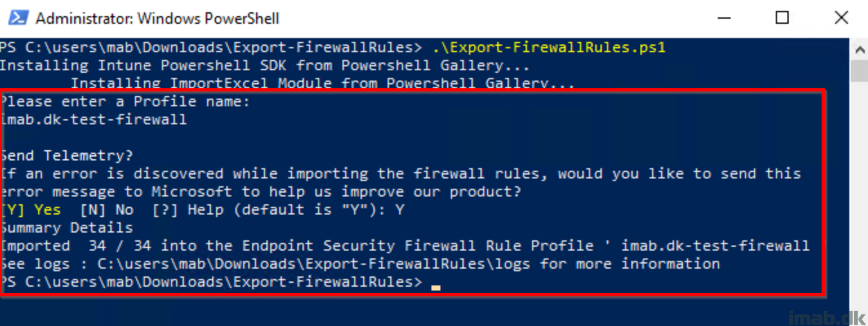Minimize the PowerShell window

pos(723,18)
